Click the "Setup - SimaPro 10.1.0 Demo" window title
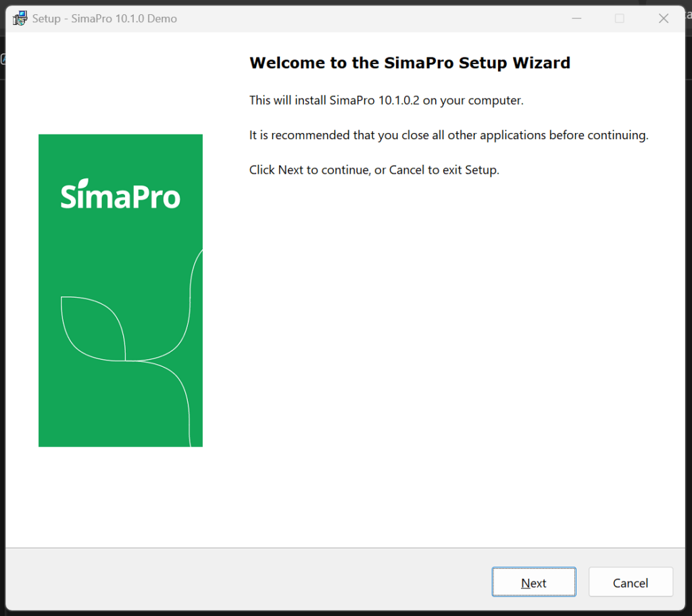The height and width of the screenshot is (616, 692). coord(105,18)
